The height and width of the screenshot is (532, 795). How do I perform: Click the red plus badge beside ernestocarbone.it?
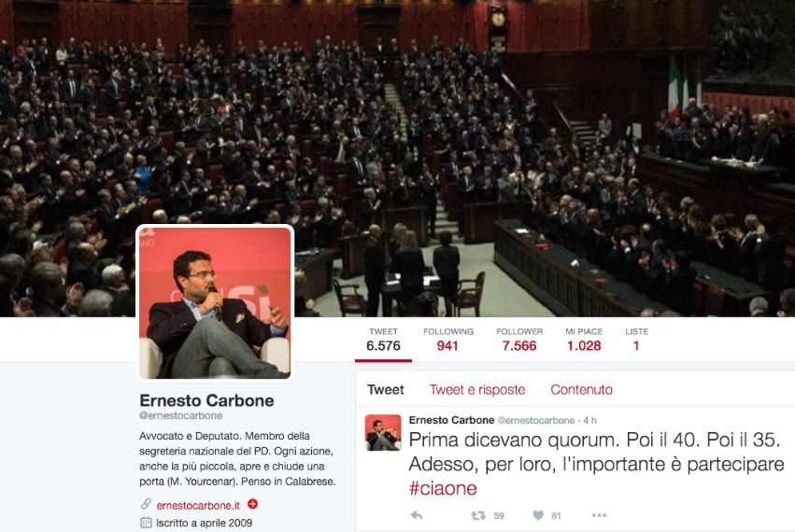252,504
